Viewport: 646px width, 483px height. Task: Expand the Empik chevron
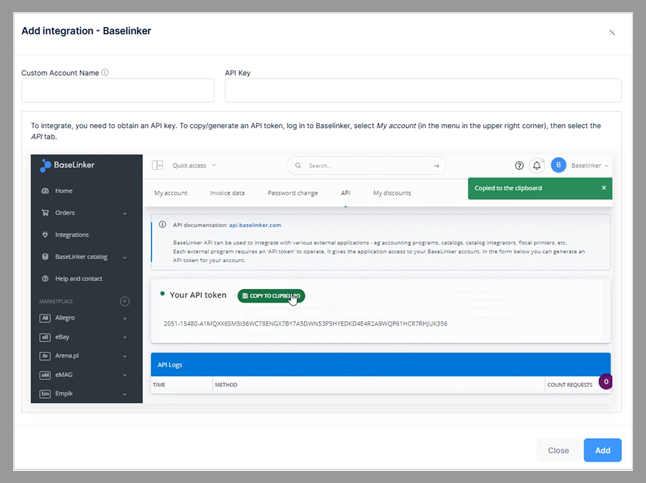tap(125, 394)
